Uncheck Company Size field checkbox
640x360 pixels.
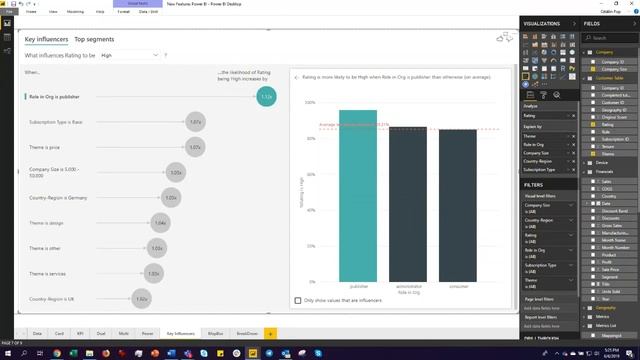(x=593, y=69)
